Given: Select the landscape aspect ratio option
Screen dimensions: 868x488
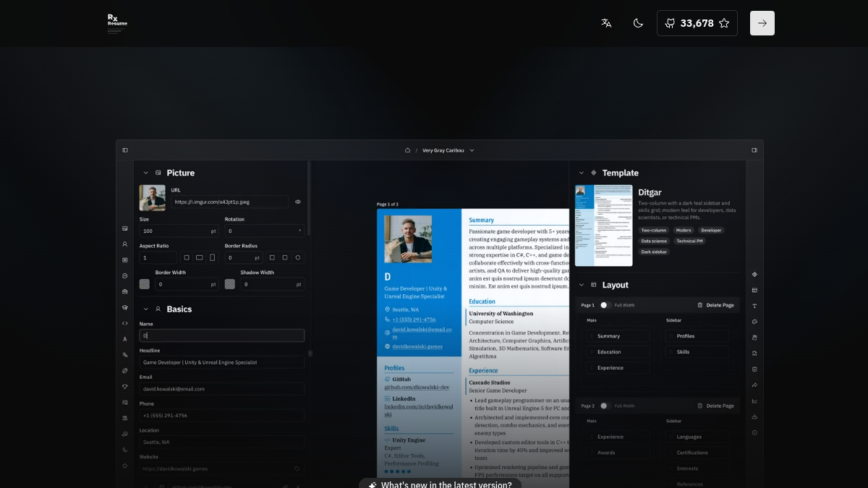Looking at the screenshot, I should tap(200, 257).
